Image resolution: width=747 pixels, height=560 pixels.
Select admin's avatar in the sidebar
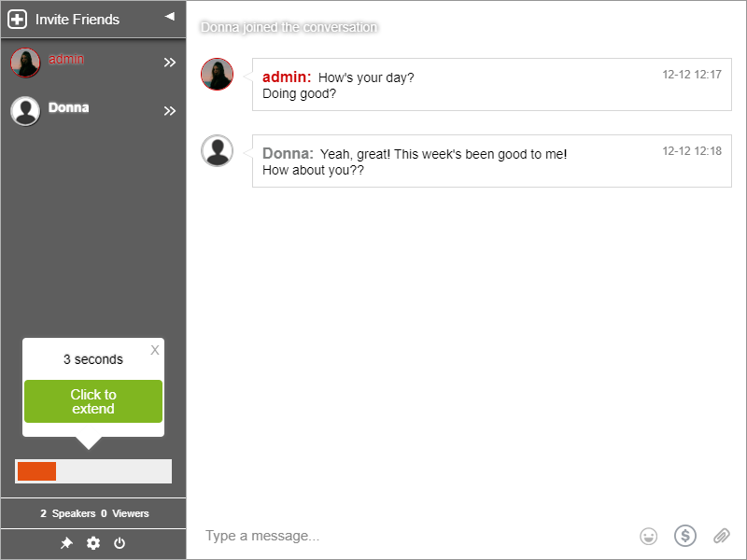click(25, 63)
